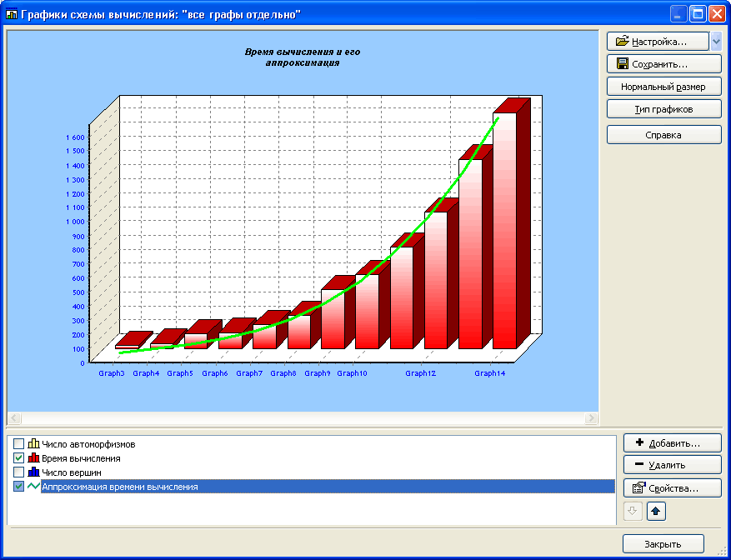Open the Настройка settings button
The width and height of the screenshot is (731, 560).
[658, 42]
